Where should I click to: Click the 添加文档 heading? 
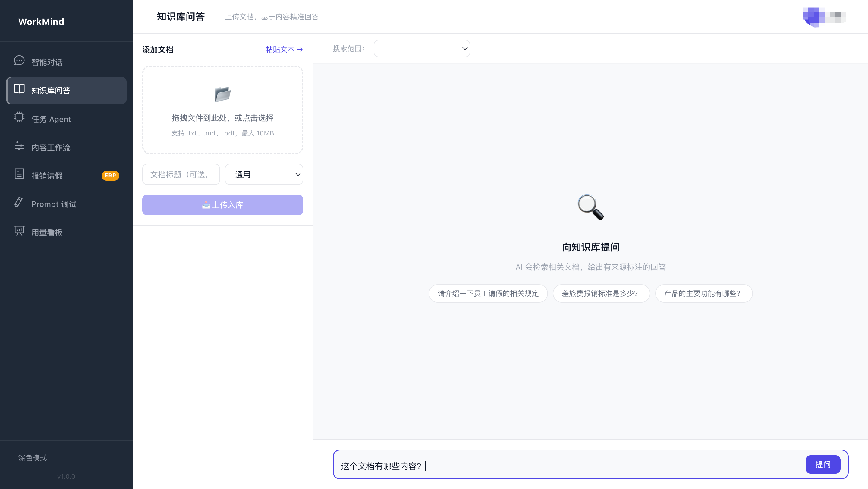(x=158, y=50)
